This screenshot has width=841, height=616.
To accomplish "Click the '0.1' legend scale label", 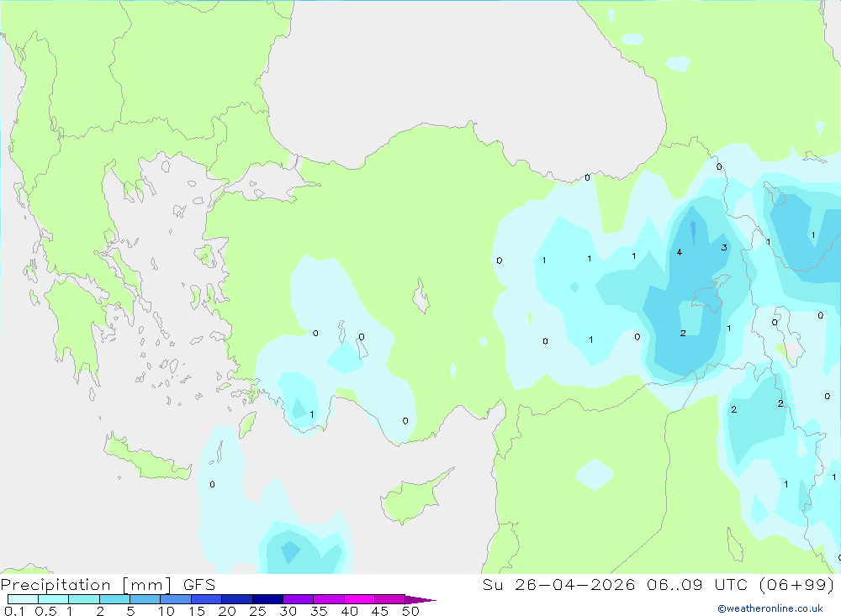I will point(14,611).
